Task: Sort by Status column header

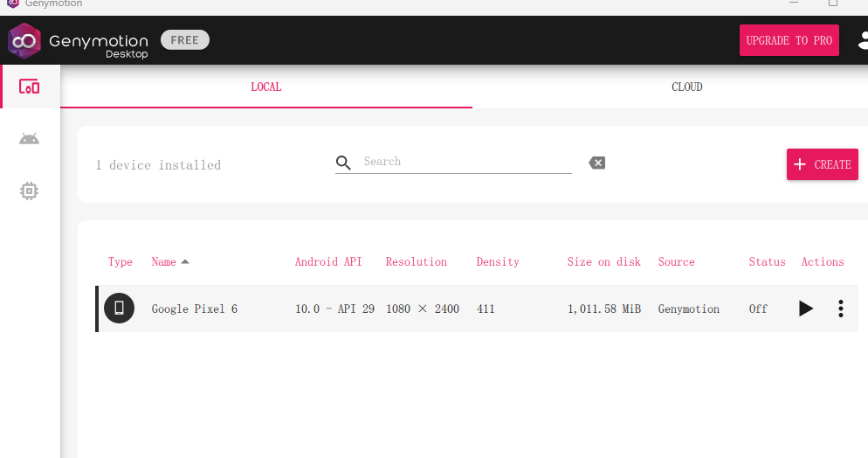Action: pyautogui.click(x=768, y=262)
